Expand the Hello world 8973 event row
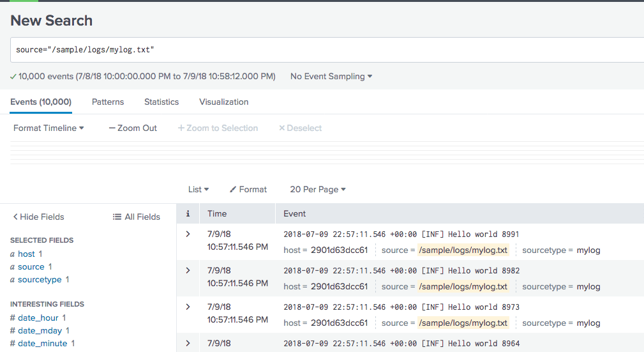The width and height of the screenshot is (644, 352). click(x=188, y=307)
